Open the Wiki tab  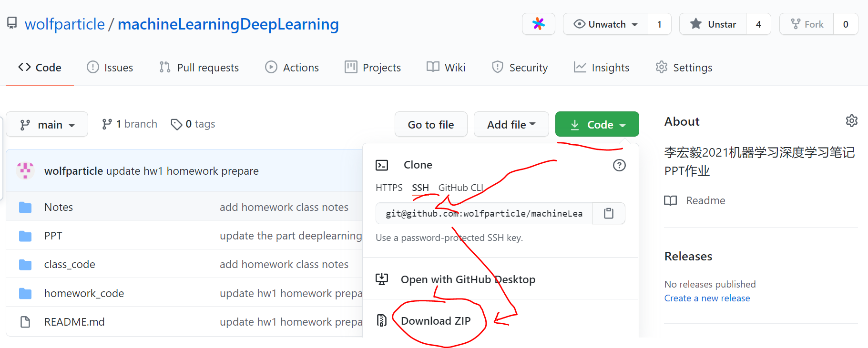click(x=446, y=68)
